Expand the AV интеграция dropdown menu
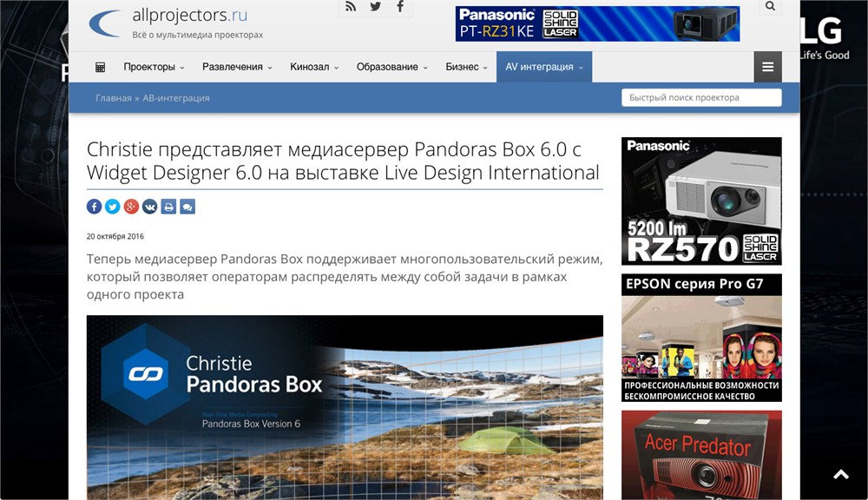The height and width of the screenshot is (500, 868). pyautogui.click(x=544, y=67)
